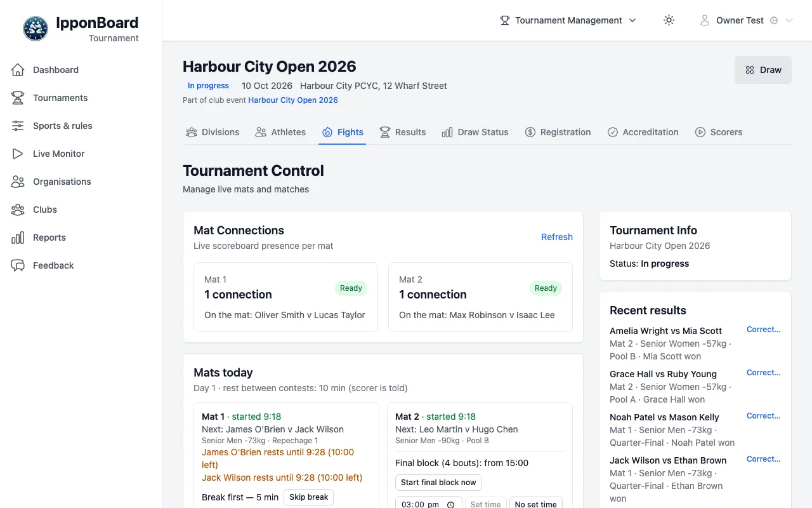Correct the Grace Hall vs Ruby Young result
The image size is (812, 508).
point(764,373)
